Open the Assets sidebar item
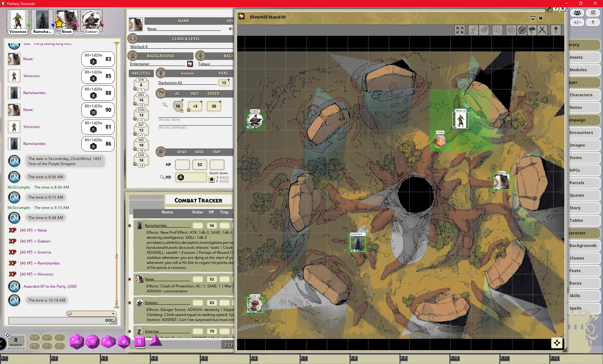The width and height of the screenshot is (603, 364). [x=584, y=57]
